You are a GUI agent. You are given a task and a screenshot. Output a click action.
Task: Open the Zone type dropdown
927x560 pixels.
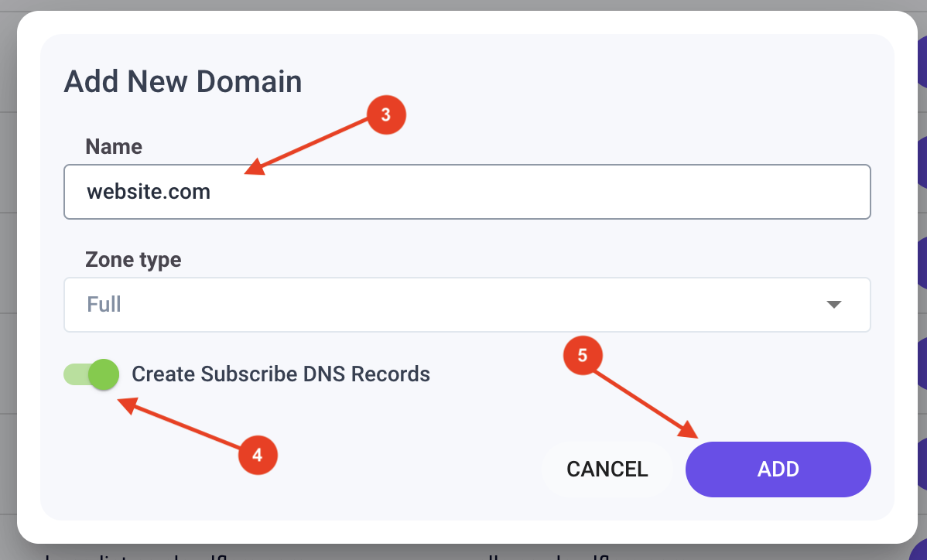[467, 304]
